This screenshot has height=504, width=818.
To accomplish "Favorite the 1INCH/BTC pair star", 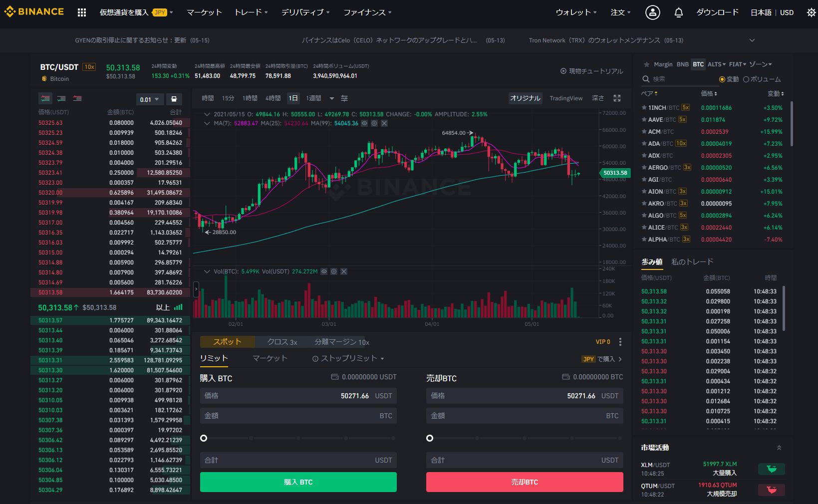I will (x=644, y=108).
